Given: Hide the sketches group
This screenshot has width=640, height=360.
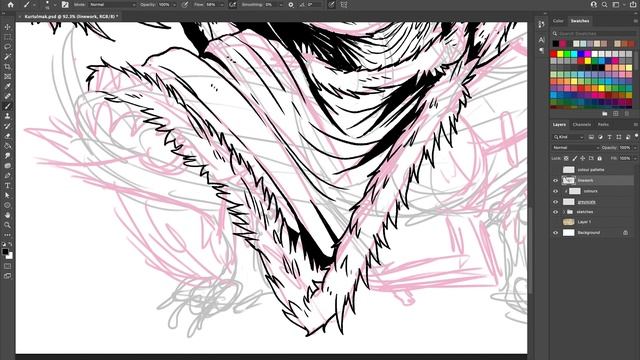Looking at the screenshot, I should [x=556, y=212].
